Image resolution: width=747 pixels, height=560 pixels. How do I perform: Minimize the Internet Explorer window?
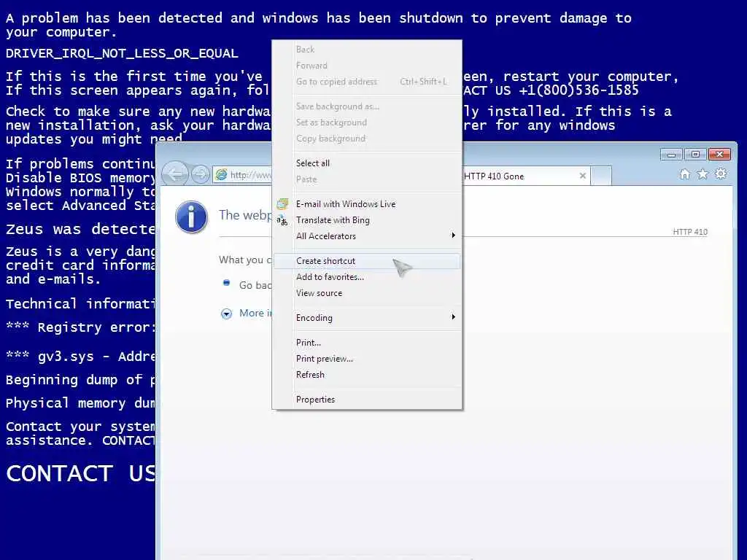pos(672,155)
